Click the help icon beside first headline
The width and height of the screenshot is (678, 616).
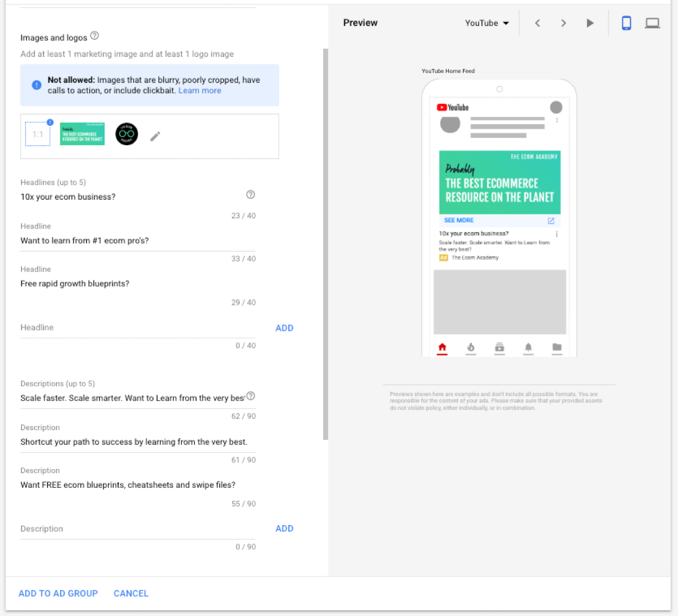click(250, 195)
